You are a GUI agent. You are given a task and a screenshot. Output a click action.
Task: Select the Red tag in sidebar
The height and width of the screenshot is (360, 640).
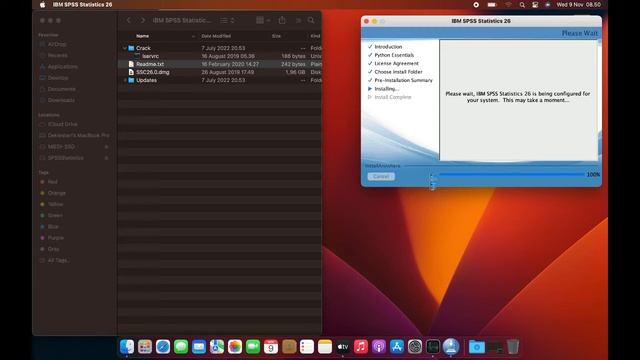click(x=53, y=182)
